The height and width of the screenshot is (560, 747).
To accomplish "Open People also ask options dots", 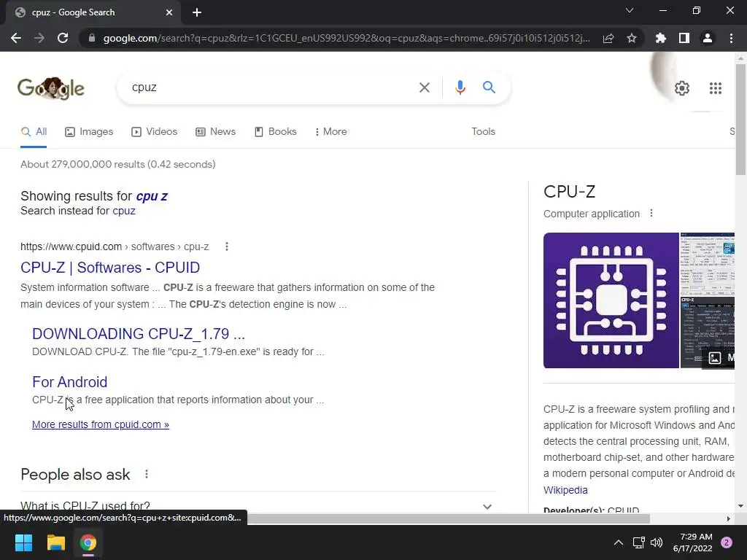I will tap(147, 474).
